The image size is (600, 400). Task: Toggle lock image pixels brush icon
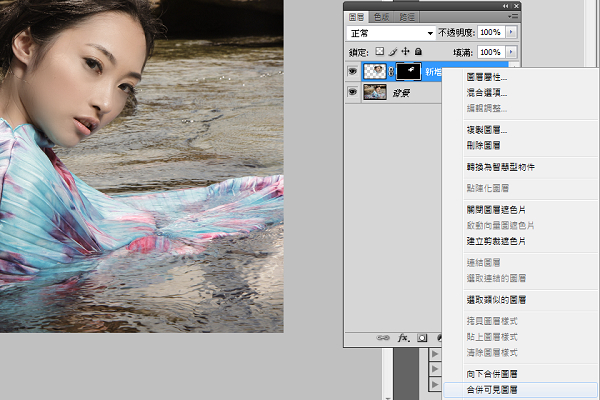pos(393,52)
